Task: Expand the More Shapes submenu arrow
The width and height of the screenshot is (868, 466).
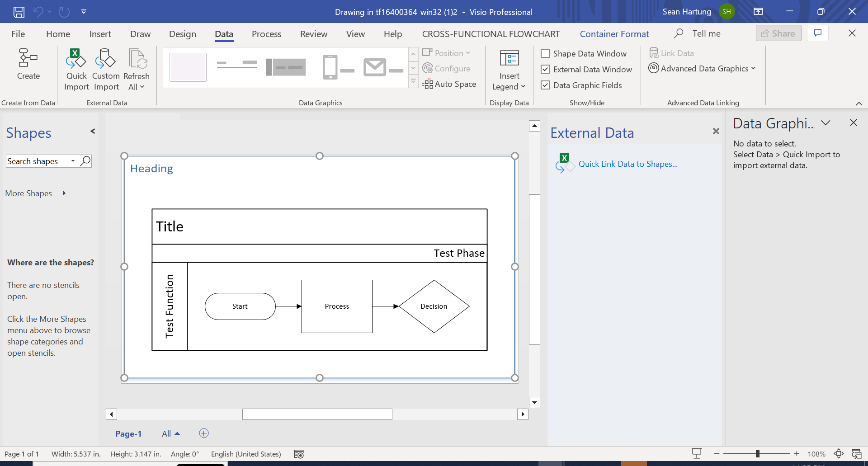Action: [64, 193]
